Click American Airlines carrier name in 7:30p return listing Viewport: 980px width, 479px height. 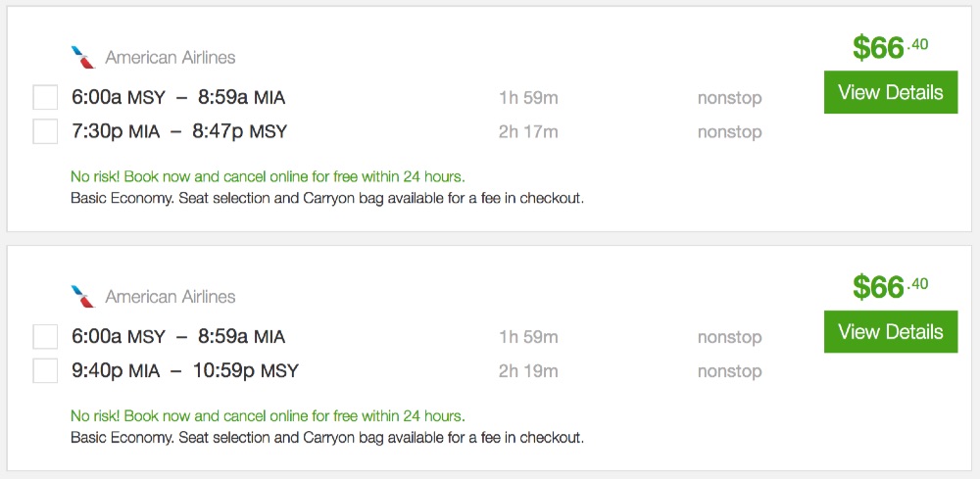(171, 58)
